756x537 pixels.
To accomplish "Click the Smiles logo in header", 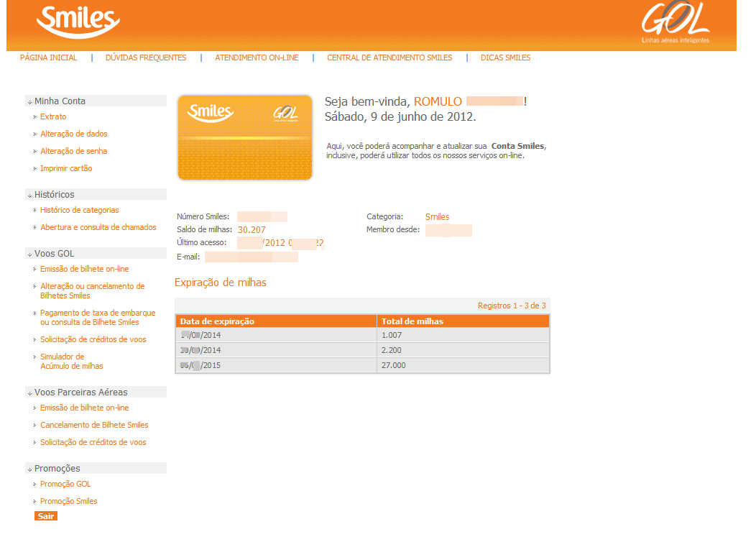I will coord(78,22).
